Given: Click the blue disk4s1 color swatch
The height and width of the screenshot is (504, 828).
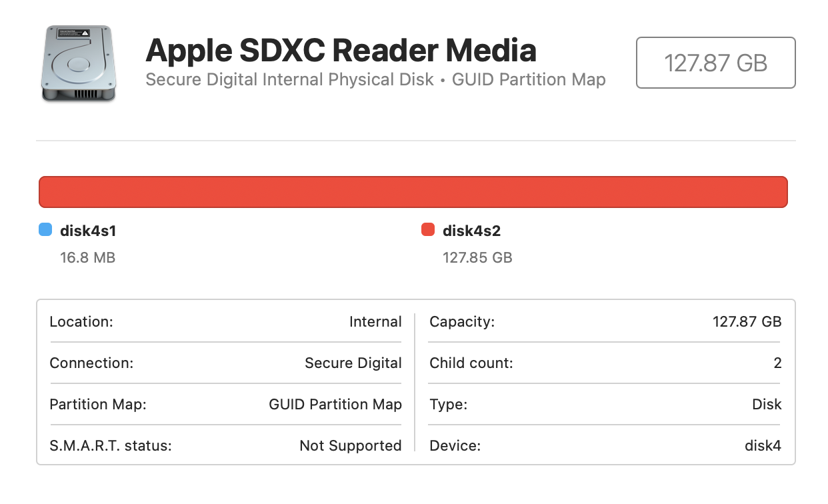Looking at the screenshot, I should point(45,231).
